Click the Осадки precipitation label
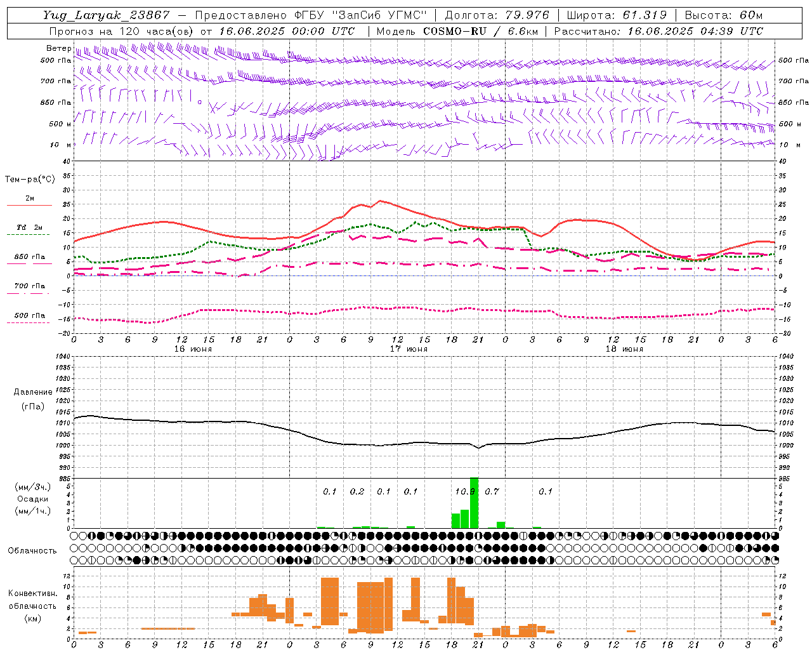812x650 pixels. tap(32, 499)
